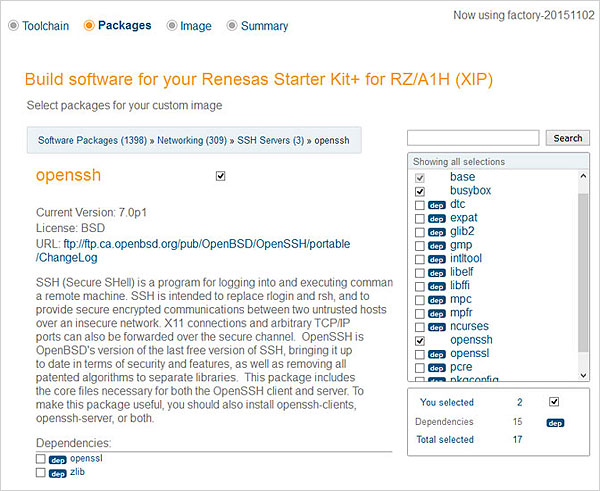
Task: Check the gmp package checkbox
Action: coord(420,246)
